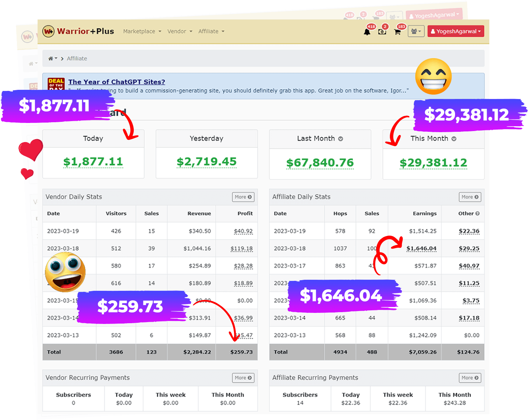Expand the This Month period selector
Image resolution: width=528 pixels, height=420 pixels.
[x=454, y=139]
